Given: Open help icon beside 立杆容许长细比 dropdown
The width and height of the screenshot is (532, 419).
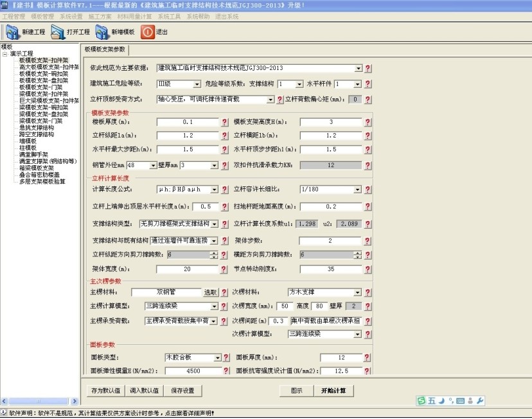Looking at the screenshot, I should [368, 190].
